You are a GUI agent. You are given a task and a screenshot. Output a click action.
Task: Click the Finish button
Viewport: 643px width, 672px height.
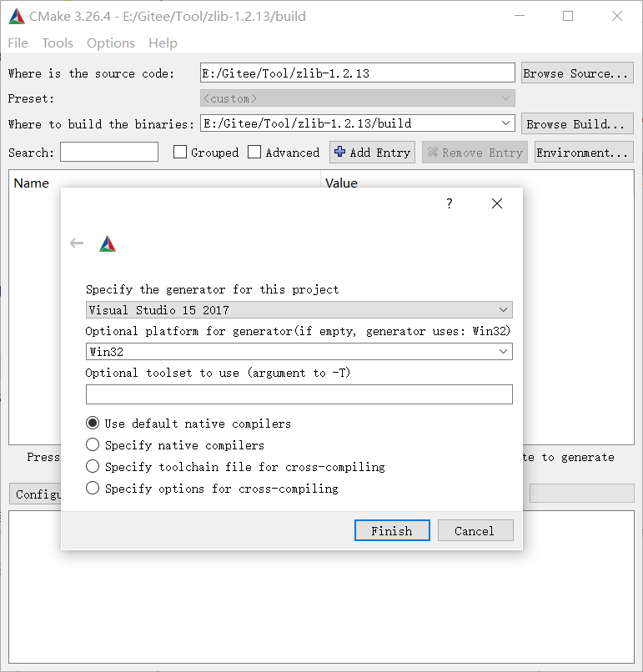[392, 530]
